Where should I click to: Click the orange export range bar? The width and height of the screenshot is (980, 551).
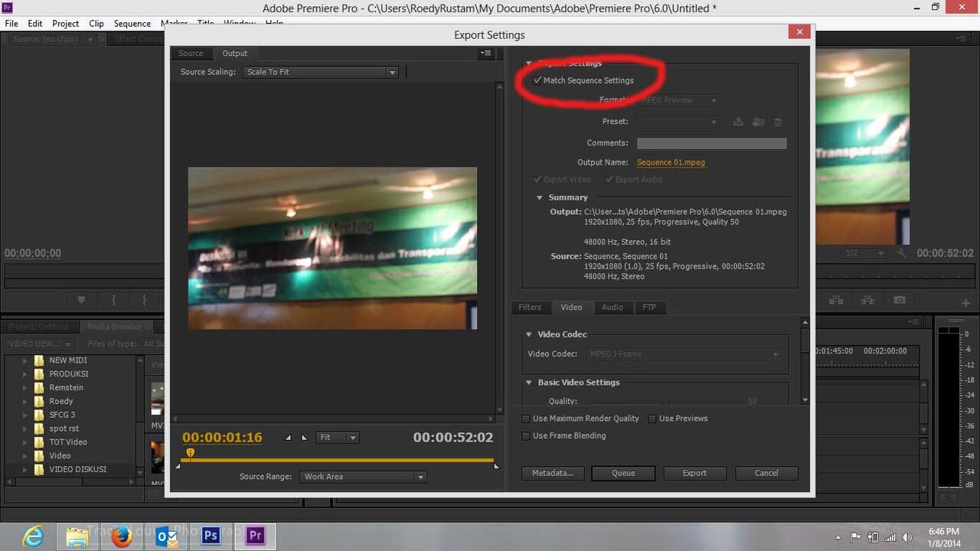(x=338, y=461)
